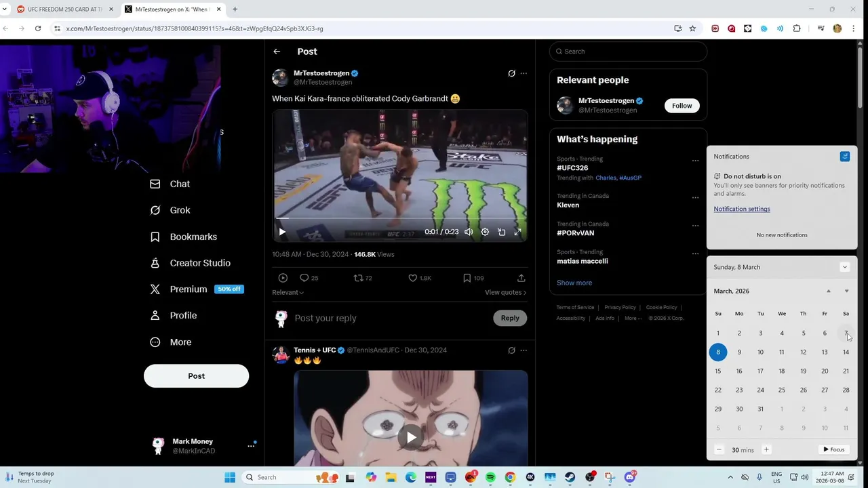Open Mark Money account menu dots
Screen dimensions: 868x488
[251, 446]
